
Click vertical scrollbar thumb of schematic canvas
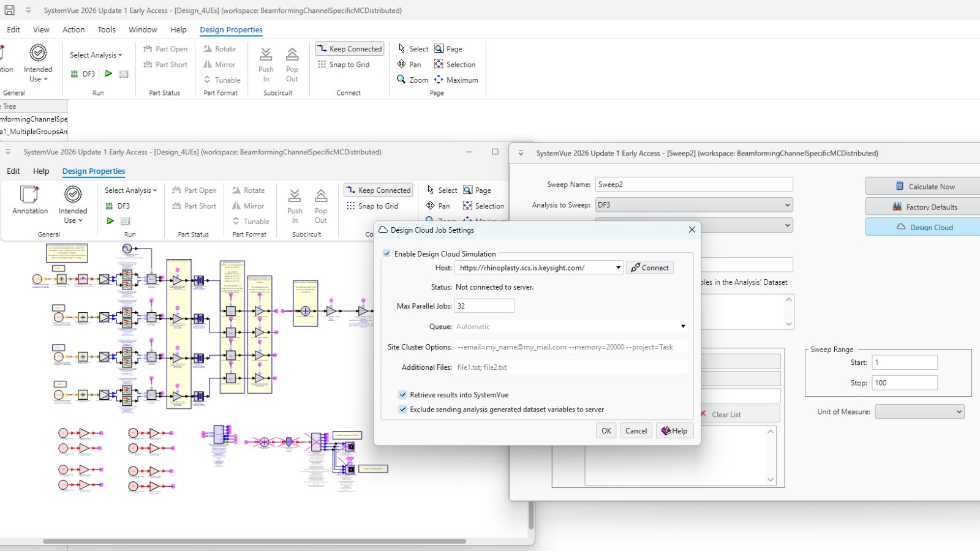click(531, 515)
